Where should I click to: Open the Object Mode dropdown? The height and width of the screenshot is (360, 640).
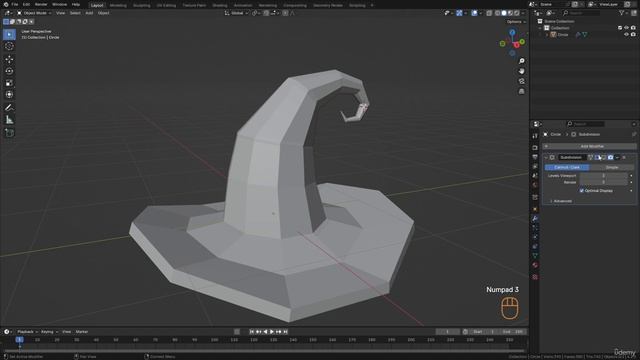34,13
